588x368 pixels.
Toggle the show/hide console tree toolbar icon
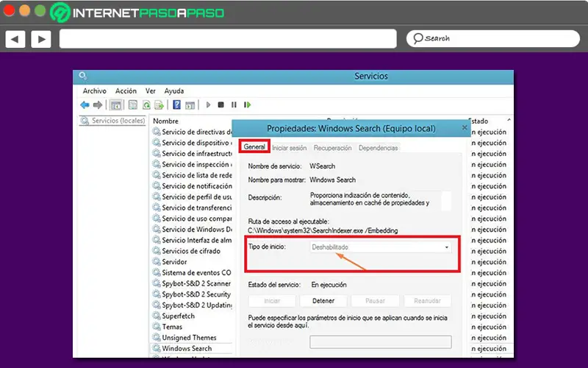(116, 105)
